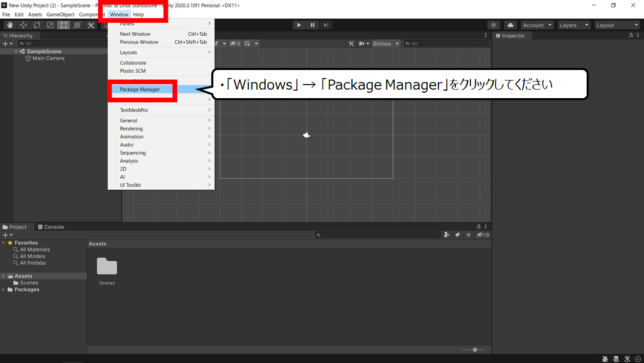Image resolution: width=644 pixels, height=363 pixels.
Task: Open Hierarchy create plus dropdown
Action: pos(7,44)
